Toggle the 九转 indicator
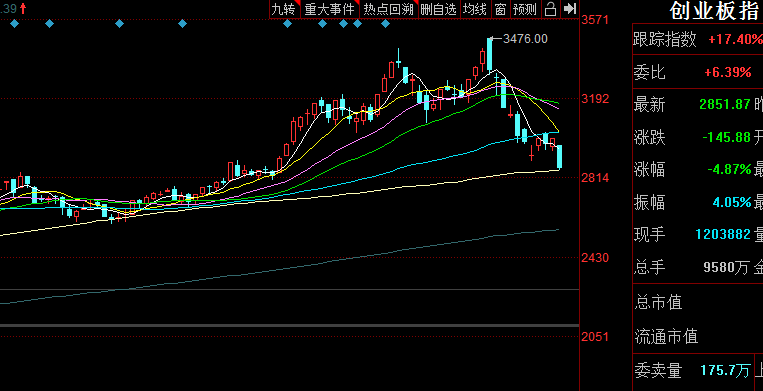763x391 pixels. click(x=285, y=9)
